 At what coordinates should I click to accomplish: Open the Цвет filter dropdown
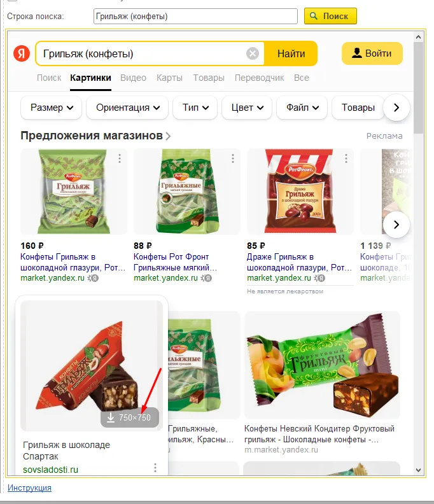point(247,108)
